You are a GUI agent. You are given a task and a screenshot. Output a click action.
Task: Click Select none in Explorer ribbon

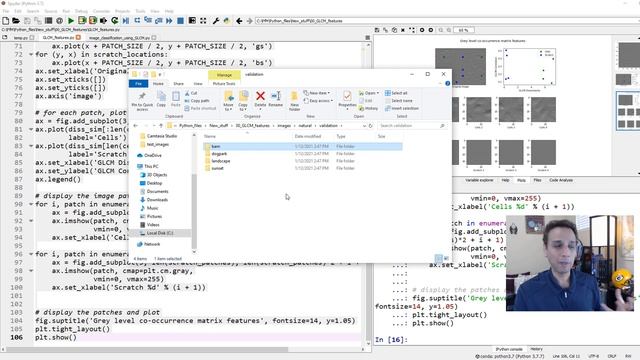pyautogui.click(x=398, y=101)
